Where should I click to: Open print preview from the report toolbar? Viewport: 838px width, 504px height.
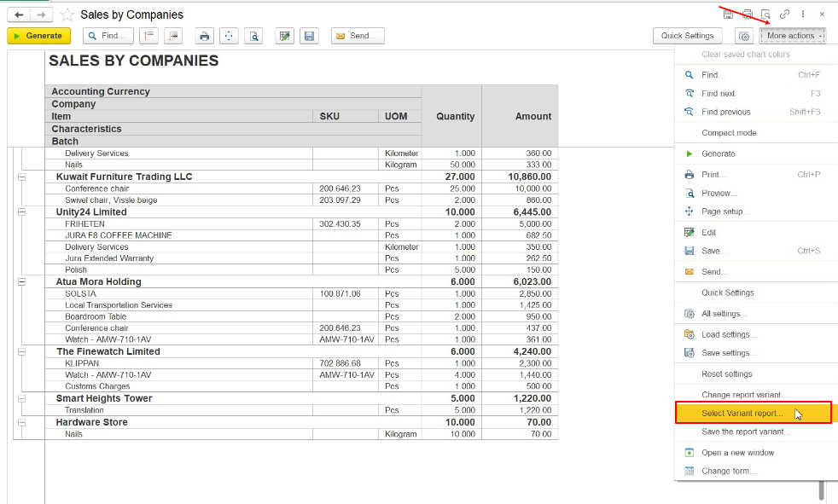[x=253, y=36]
